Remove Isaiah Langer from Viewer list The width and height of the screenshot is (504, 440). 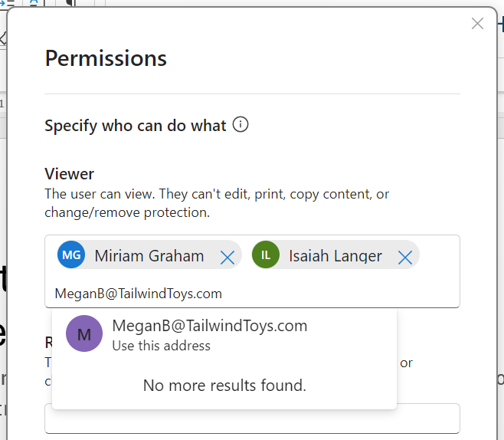pyautogui.click(x=405, y=257)
